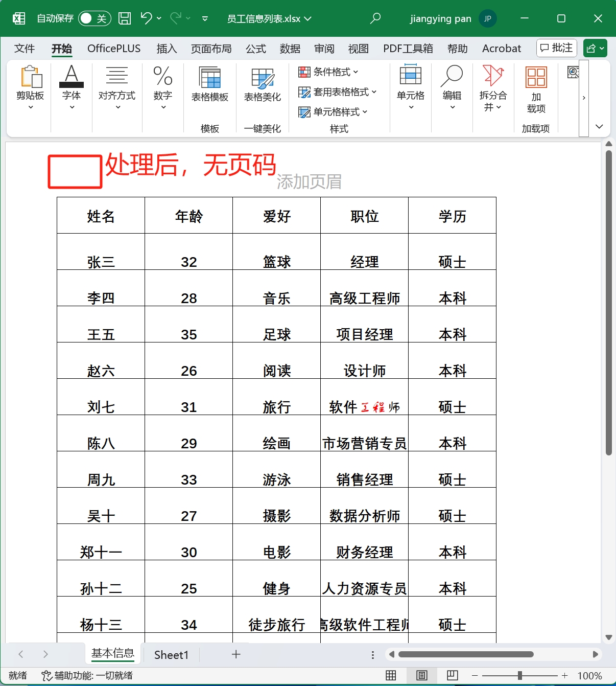Open the 加载项 add-ins panel
This screenshot has height=686, width=616.
[535, 89]
